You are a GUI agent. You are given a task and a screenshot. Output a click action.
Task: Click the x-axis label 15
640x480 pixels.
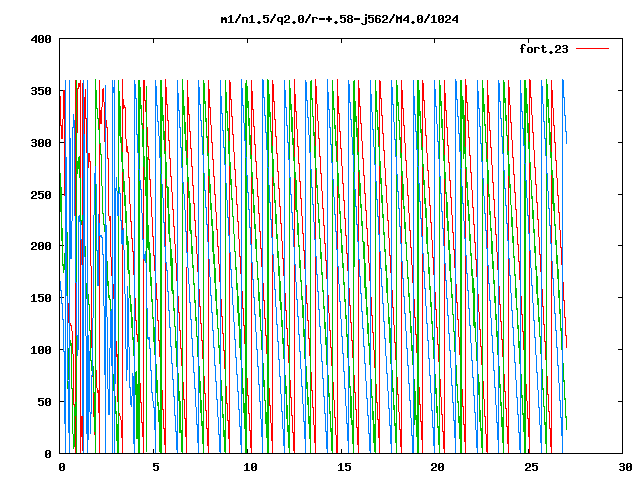coord(343,467)
